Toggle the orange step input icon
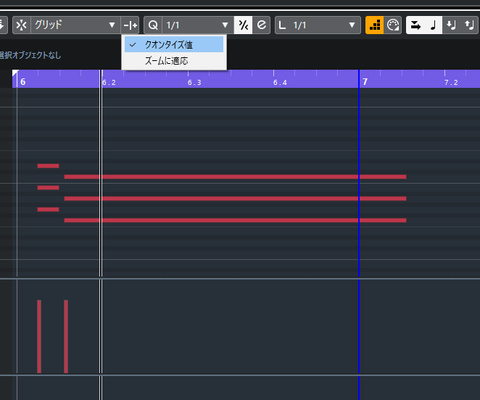Viewport: 480px width, 400px height. pos(375,25)
